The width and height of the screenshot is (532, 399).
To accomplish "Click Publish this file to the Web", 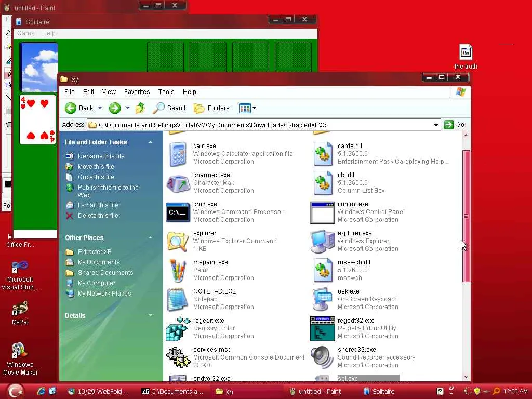I will [x=108, y=191].
